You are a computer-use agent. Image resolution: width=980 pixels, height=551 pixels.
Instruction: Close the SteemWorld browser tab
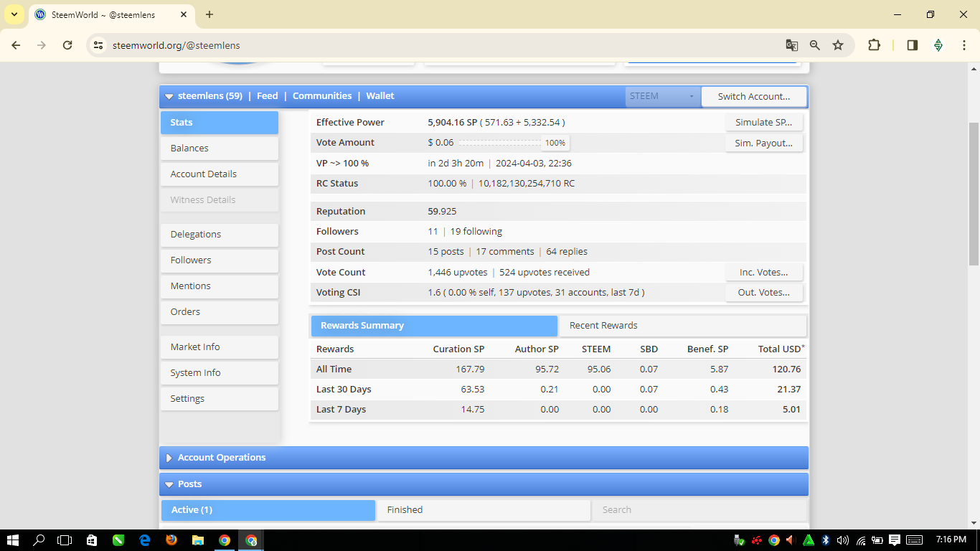pyautogui.click(x=184, y=14)
